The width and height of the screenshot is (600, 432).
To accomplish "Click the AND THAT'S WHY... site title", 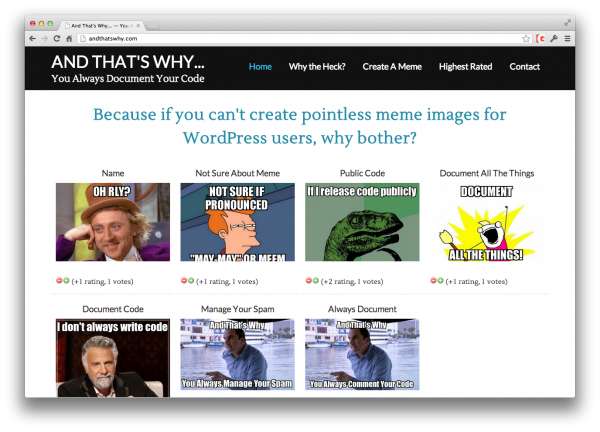I will tap(128, 62).
